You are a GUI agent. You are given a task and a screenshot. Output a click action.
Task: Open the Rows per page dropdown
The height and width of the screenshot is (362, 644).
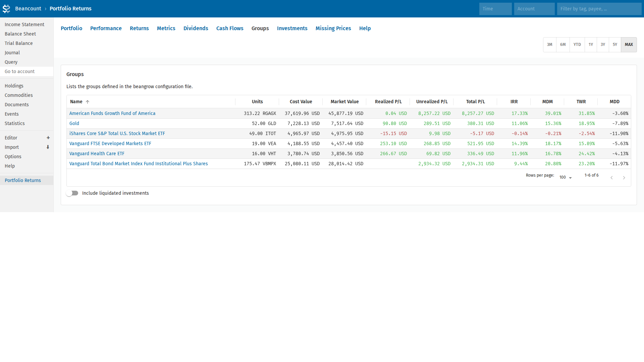566,177
